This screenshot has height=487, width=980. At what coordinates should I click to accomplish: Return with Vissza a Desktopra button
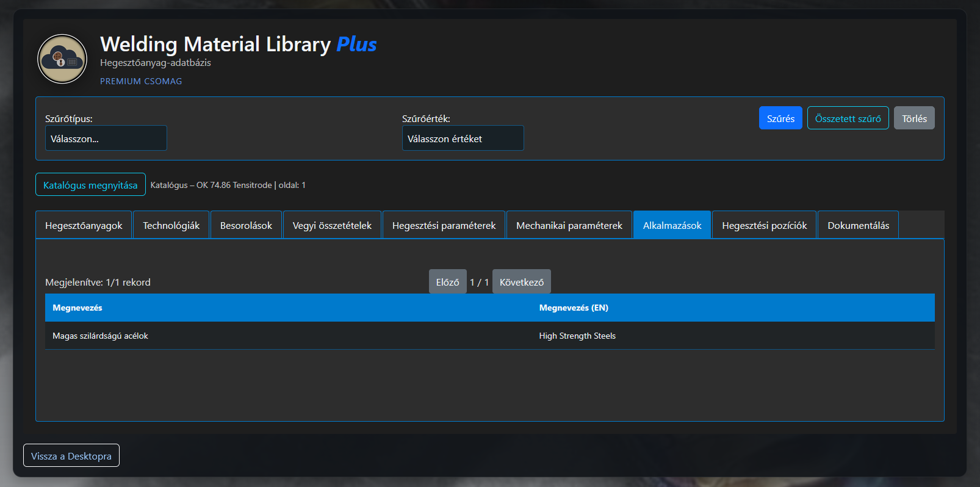[x=71, y=455]
